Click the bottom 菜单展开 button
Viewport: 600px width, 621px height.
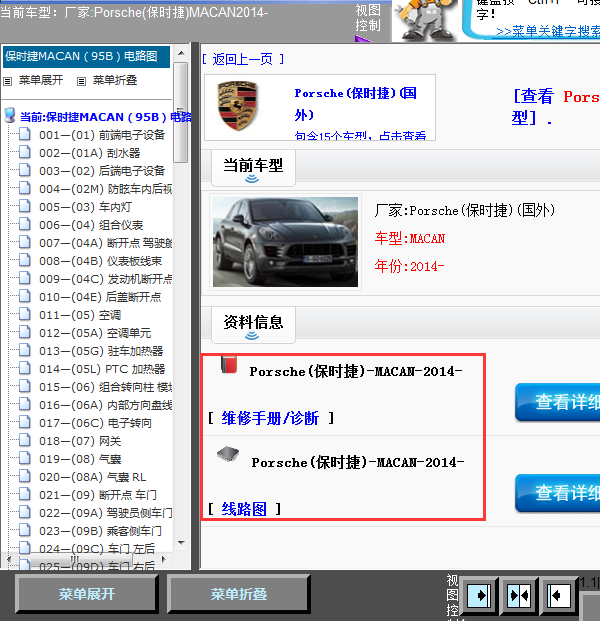[87, 594]
